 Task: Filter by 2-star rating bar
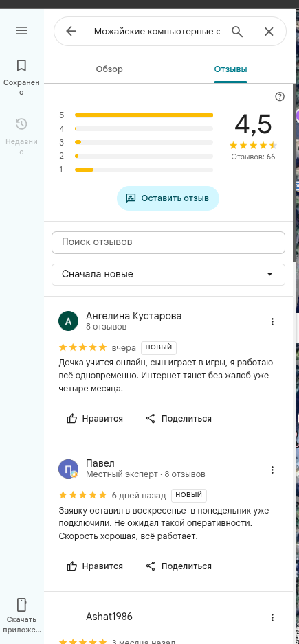pos(144,156)
